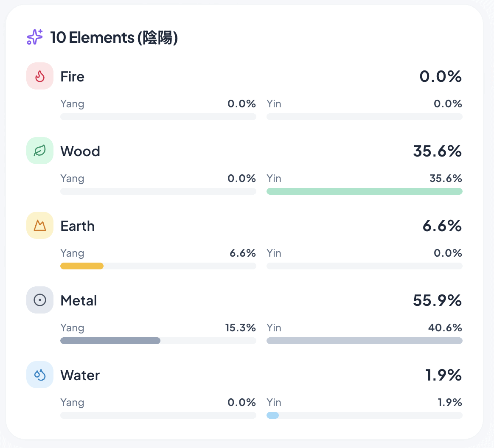The image size is (494, 448).
Task: Click the Earth mountain icon
Action: (x=40, y=225)
